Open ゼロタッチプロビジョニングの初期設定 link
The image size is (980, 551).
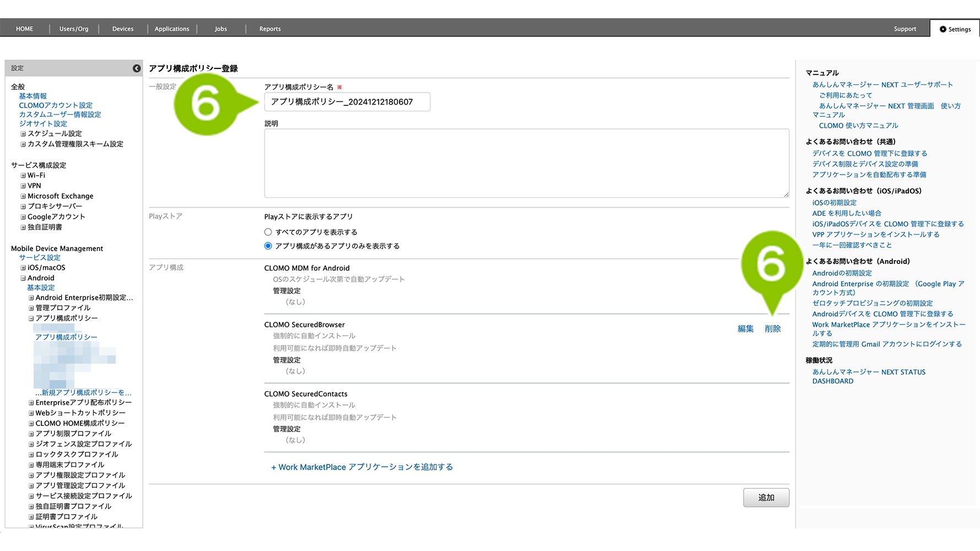pos(873,304)
